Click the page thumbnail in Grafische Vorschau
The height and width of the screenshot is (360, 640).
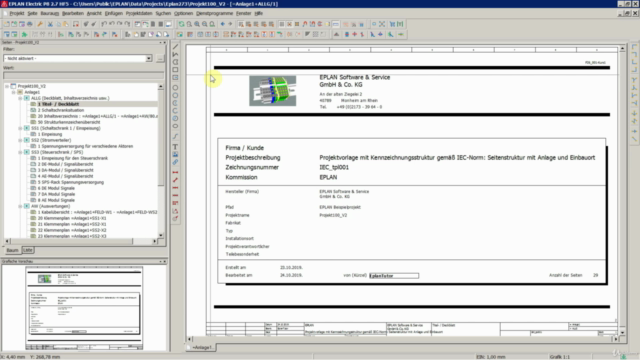point(84,308)
